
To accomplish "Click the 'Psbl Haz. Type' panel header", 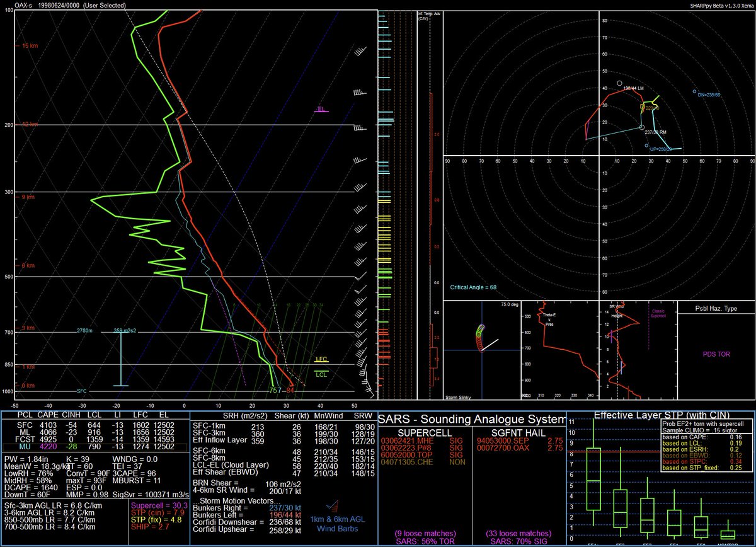I will pyautogui.click(x=714, y=310).
